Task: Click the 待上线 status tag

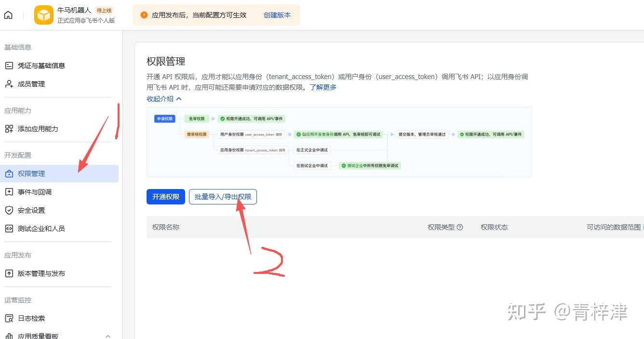Action: pos(104,10)
